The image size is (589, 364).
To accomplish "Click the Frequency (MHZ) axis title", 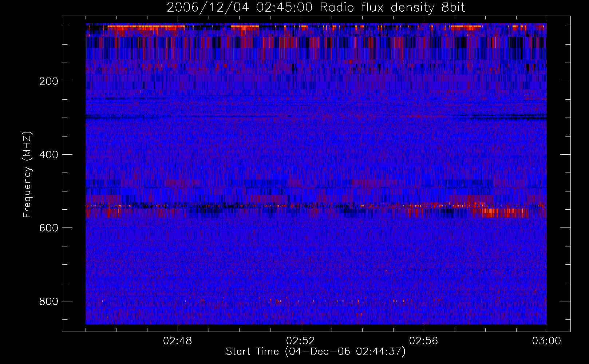I will 27,175.
